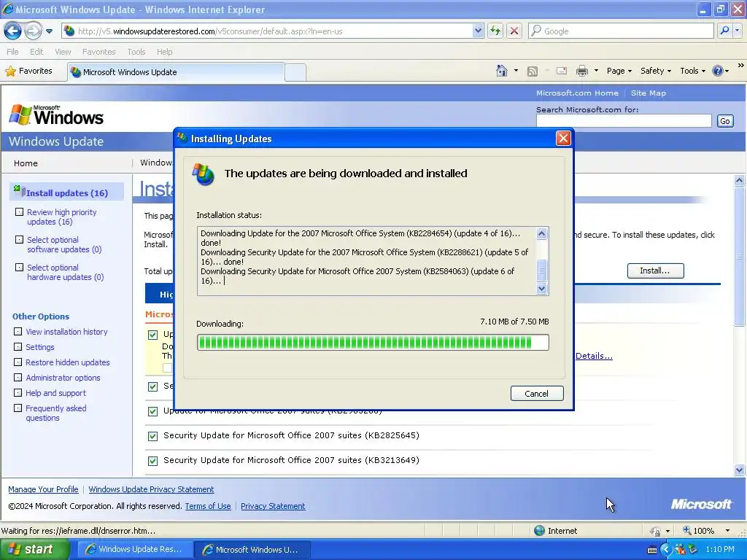Select Install updates (16) in sidebar

66,192
